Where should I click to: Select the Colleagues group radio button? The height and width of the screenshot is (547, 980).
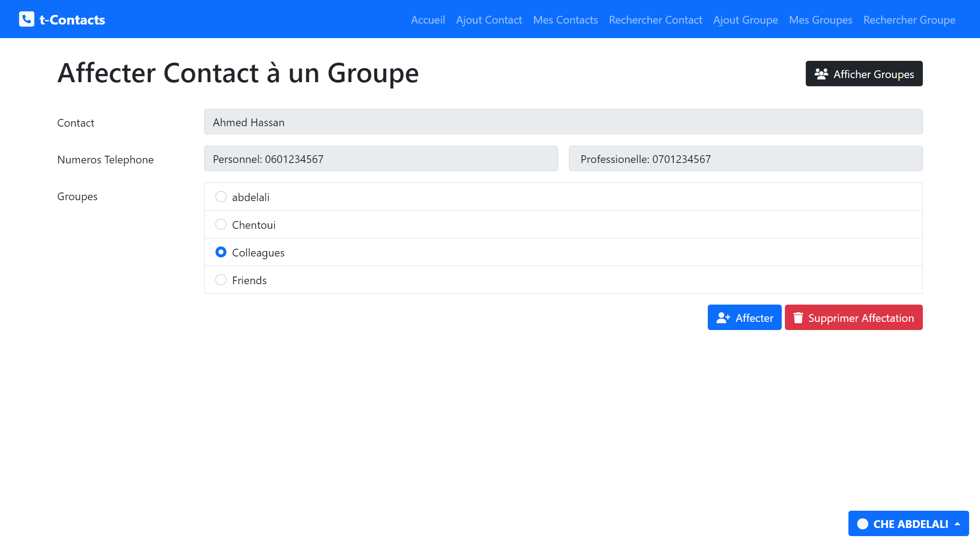(221, 252)
